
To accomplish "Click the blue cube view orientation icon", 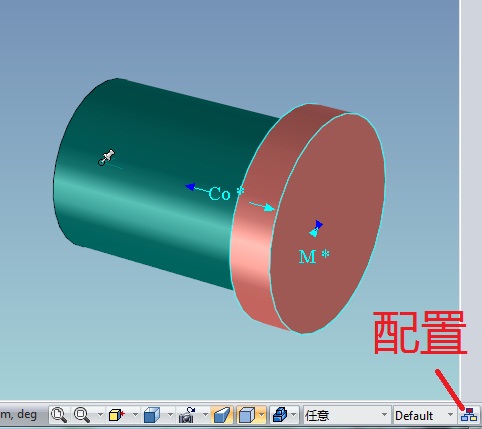I will [152, 415].
